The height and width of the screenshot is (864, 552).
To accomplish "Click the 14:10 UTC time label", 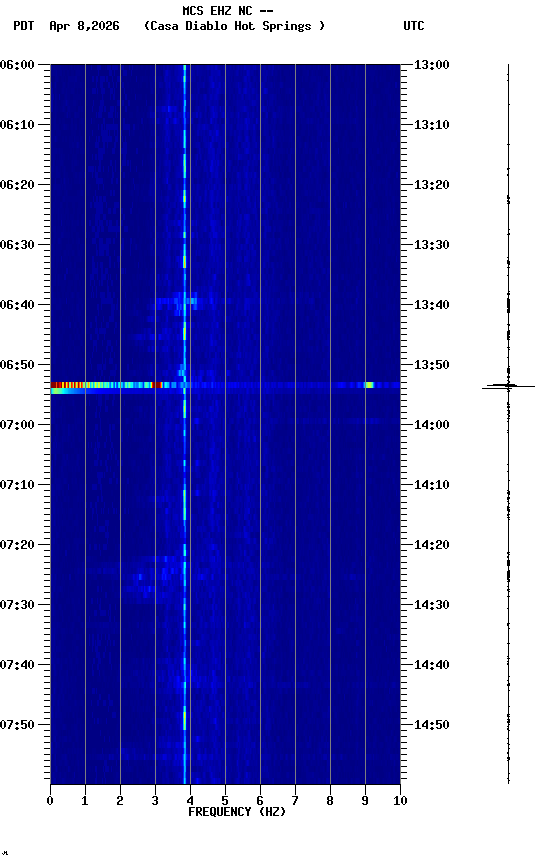I will coord(432,485).
